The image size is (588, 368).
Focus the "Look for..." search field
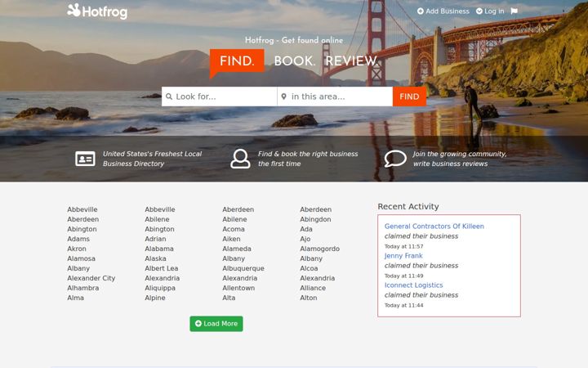pyautogui.click(x=220, y=96)
